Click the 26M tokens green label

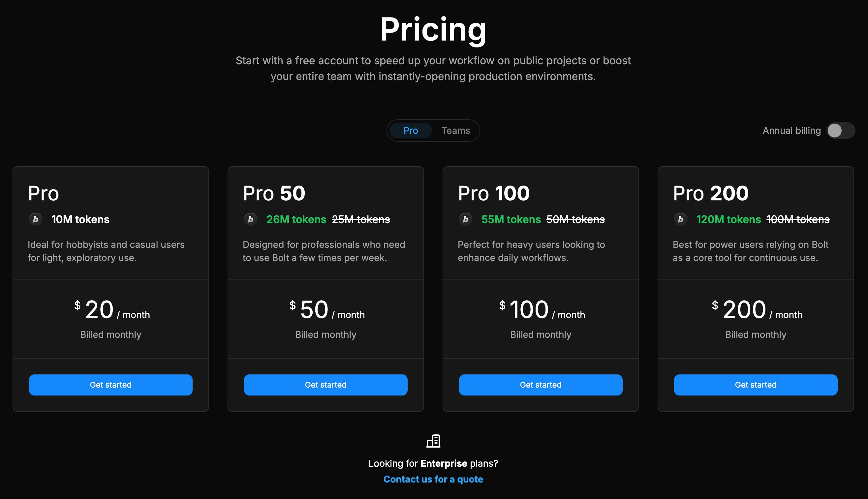click(296, 219)
